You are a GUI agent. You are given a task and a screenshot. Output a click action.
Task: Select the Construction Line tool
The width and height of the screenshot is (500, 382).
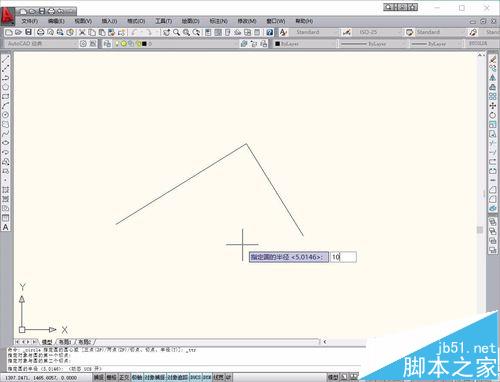coord(6,69)
